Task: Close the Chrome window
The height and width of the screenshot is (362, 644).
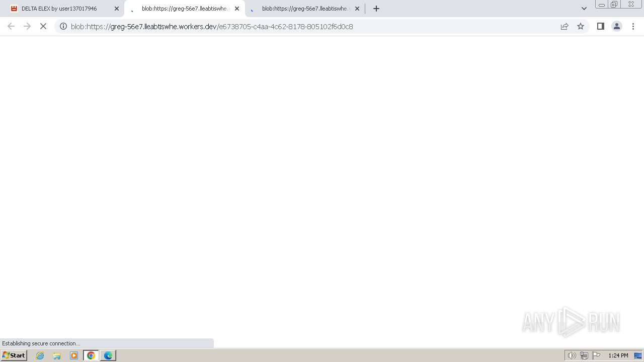Action: tap(631, 5)
